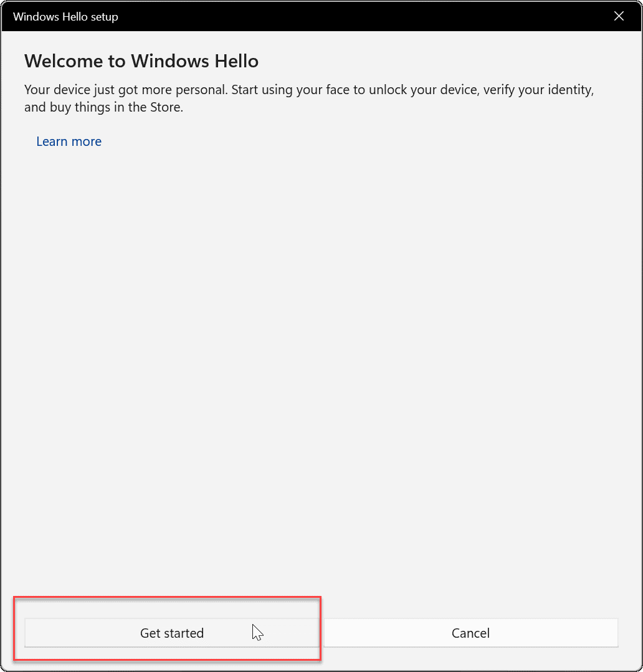The height and width of the screenshot is (672, 643).
Task: Dismiss the dialog with the close icon
Action: (x=619, y=16)
